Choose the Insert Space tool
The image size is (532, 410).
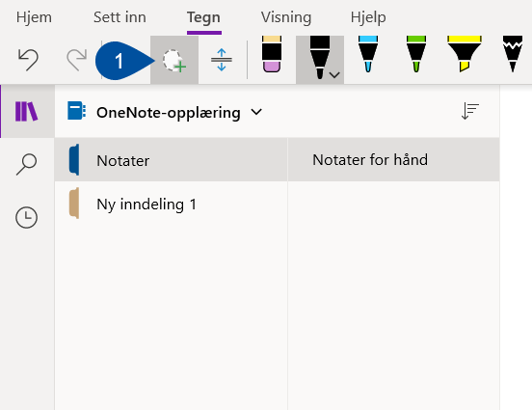point(222,60)
